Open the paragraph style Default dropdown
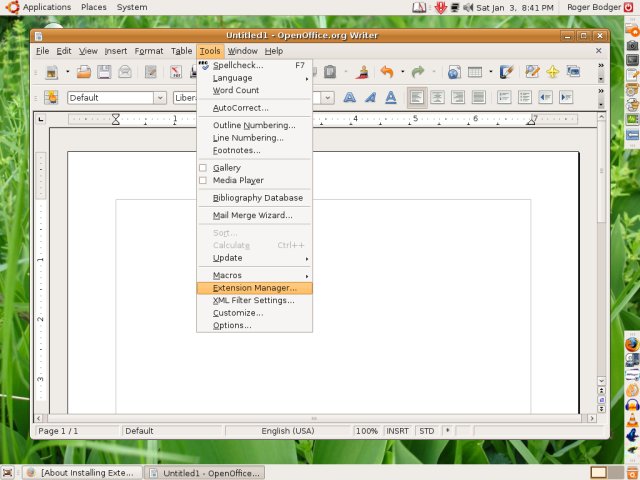640x480 pixels. [x=160, y=98]
